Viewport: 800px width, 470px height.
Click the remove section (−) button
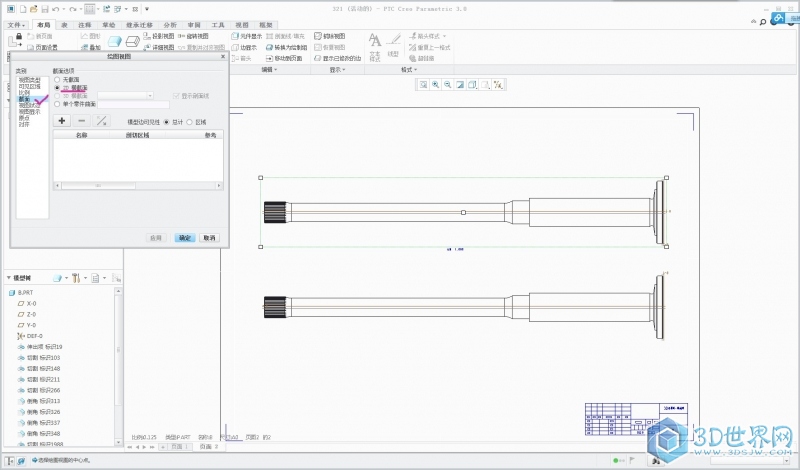[x=82, y=120]
